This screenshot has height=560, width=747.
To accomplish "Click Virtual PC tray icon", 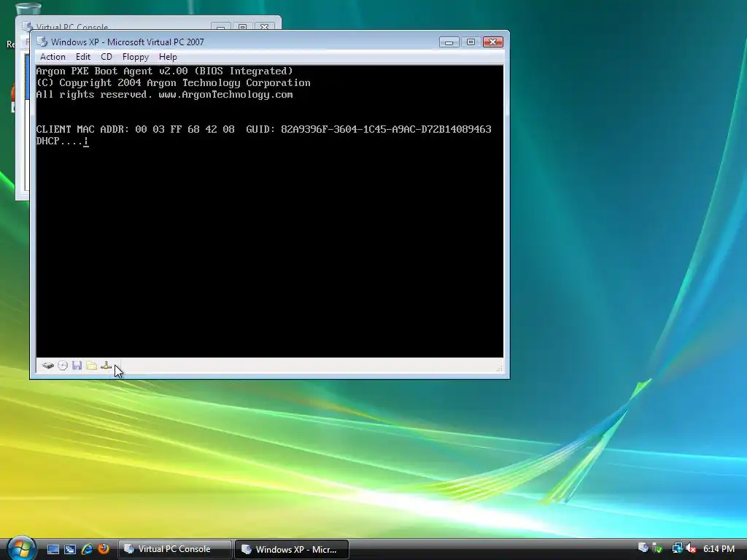I will tap(643, 548).
